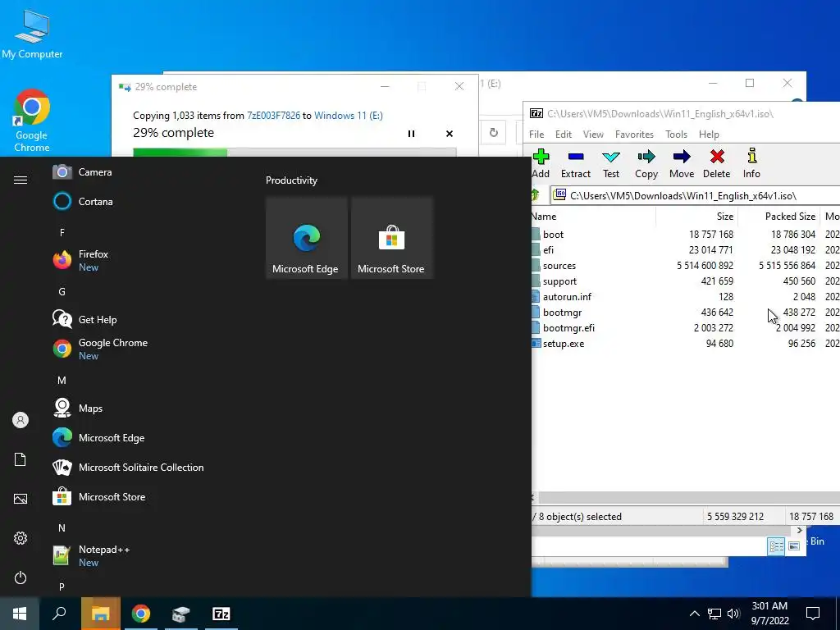Select the boot folder in 7-Zip list
840x630 pixels.
coord(686,234)
